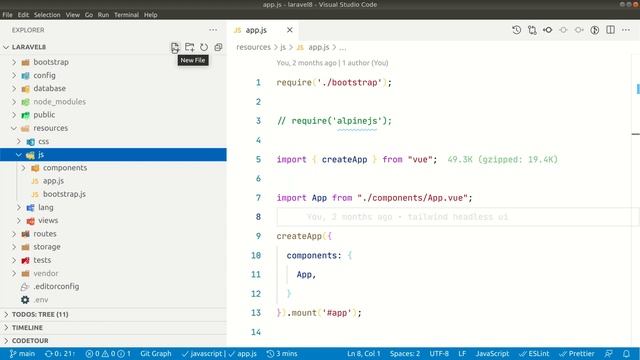Expand the bootstrap folder
Viewport: 640px width, 360px height.
click(113, 62)
